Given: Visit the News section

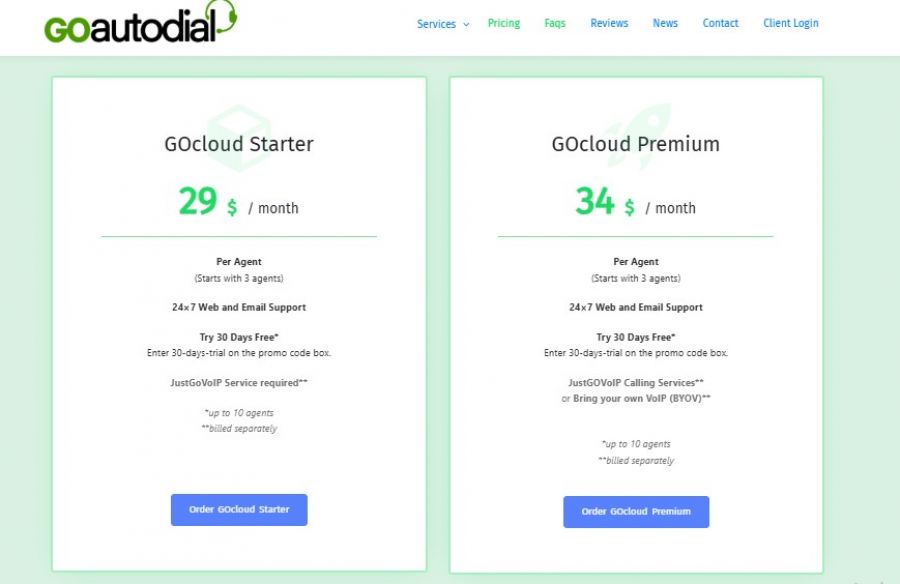Looking at the screenshot, I should [x=664, y=23].
